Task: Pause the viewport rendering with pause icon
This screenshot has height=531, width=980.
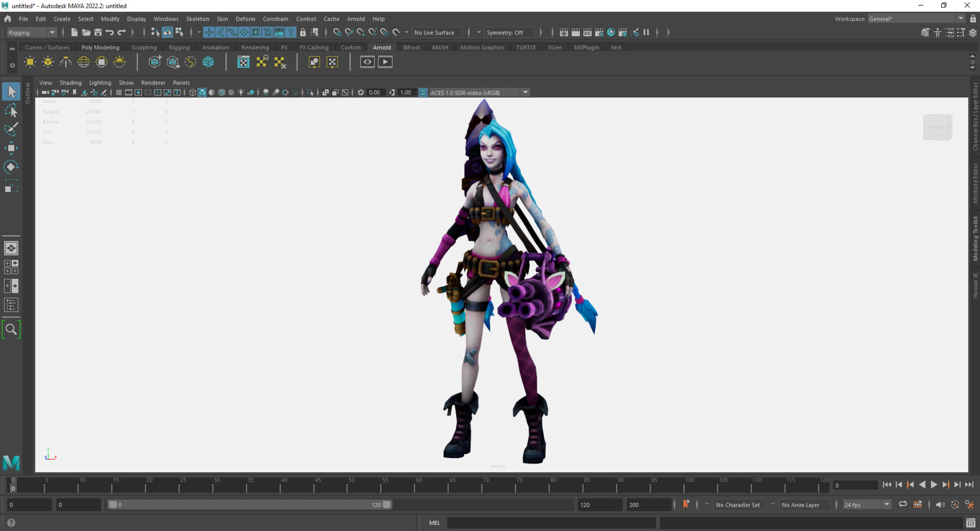Action: click(x=646, y=32)
